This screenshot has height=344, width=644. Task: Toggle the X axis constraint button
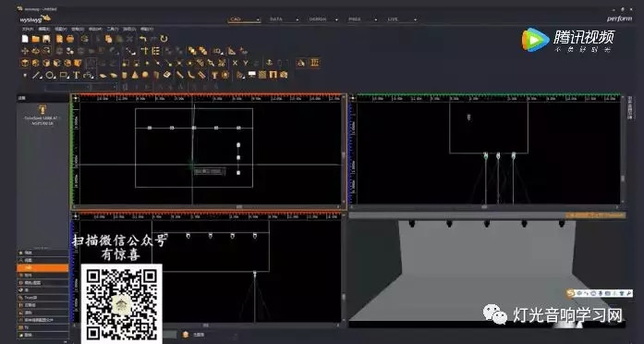pyautogui.click(x=235, y=63)
